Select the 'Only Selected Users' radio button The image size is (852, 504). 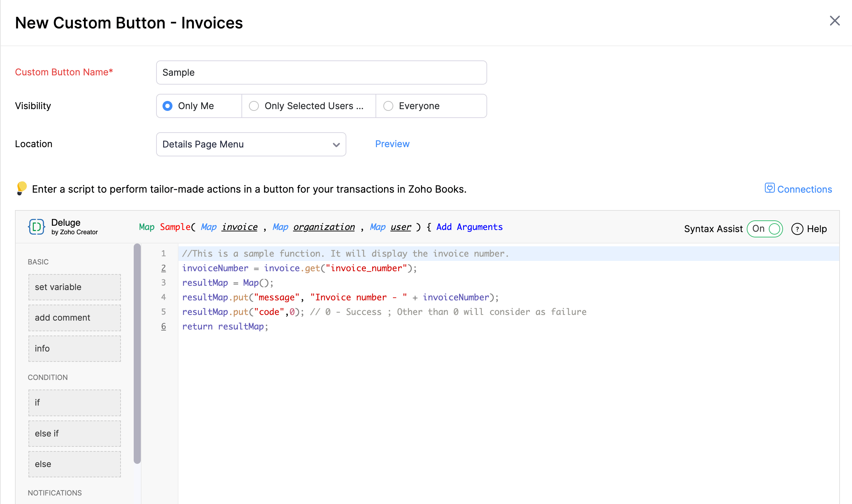[254, 106]
